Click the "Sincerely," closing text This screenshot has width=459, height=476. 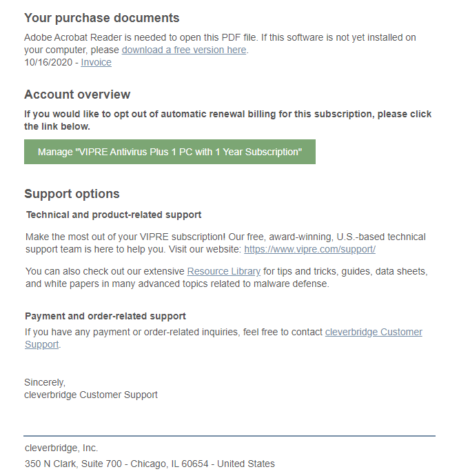(45, 382)
